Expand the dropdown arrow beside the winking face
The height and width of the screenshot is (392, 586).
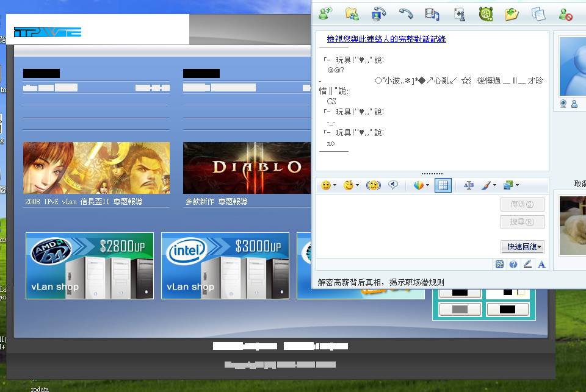coord(357,185)
